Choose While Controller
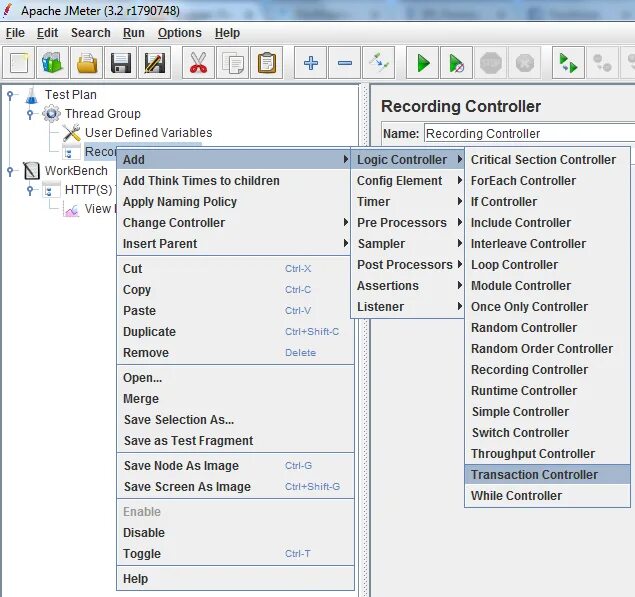Screen dimensions: 635x597 [x=548, y=496]
